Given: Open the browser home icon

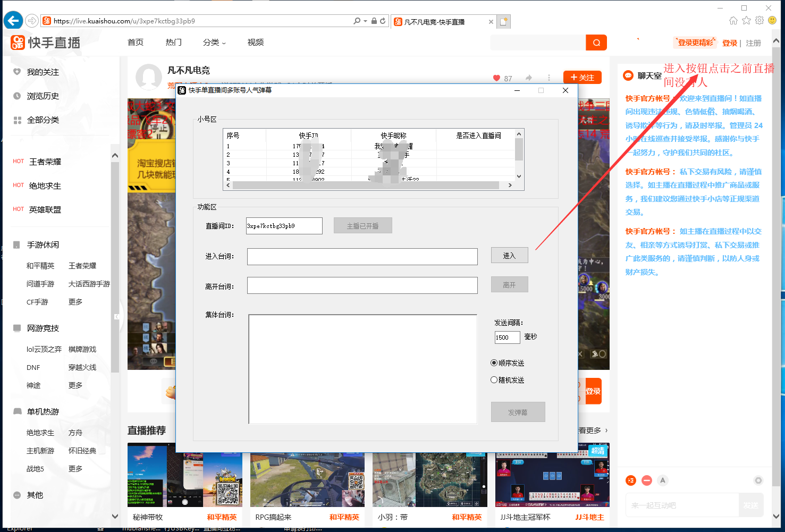Looking at the screenshot, I should click(733, 20).
